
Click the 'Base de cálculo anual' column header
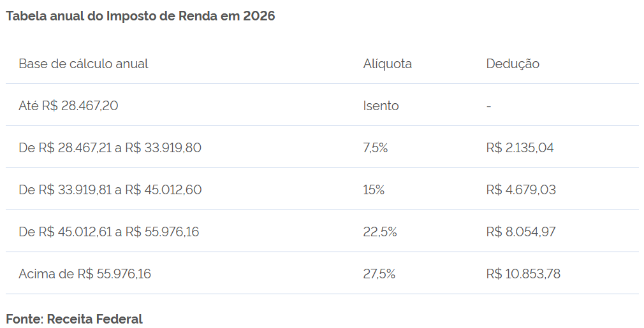[84, 64]
